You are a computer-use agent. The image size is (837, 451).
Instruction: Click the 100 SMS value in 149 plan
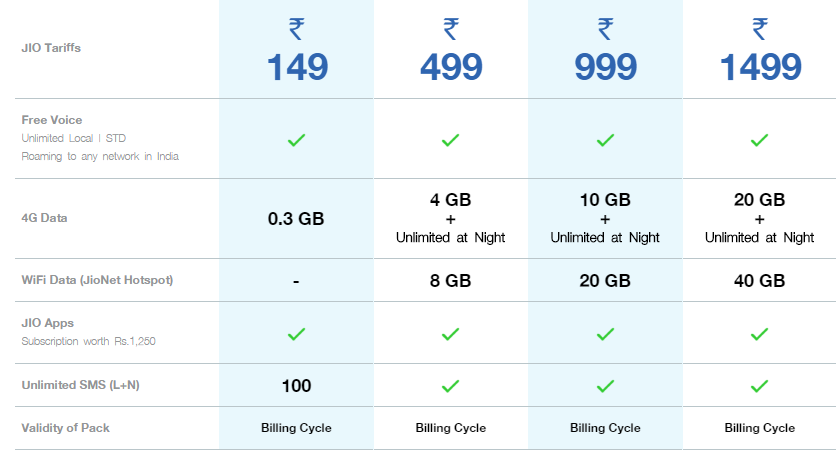(x=296, y=386)
